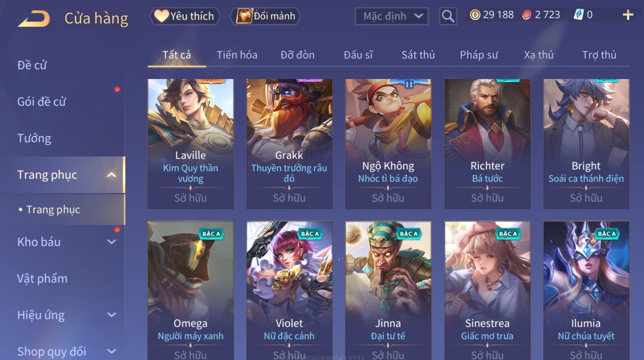Go back using the golden return arrow
Viewport: 644px width, 360px height.
click(34, 18)
